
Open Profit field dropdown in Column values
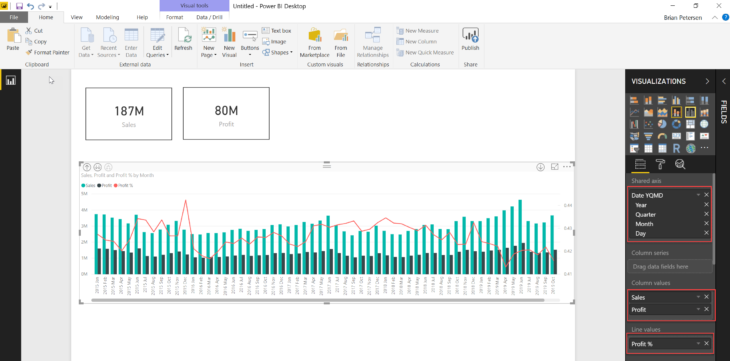click(698, 309)
